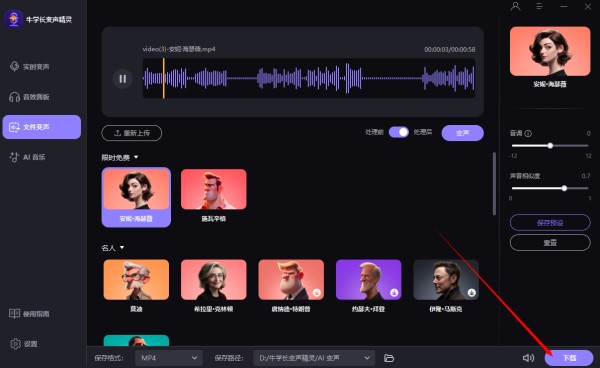Click the user account profile icon

(x=515, y=7)
